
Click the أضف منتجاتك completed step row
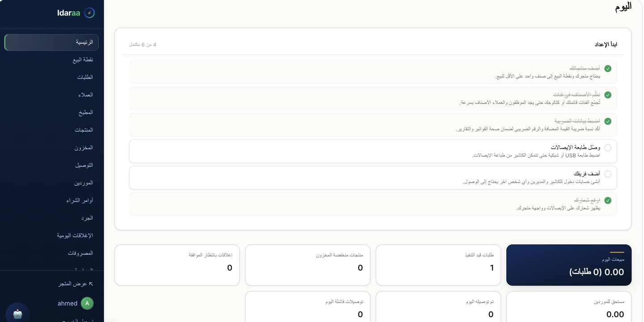point(373,72)
